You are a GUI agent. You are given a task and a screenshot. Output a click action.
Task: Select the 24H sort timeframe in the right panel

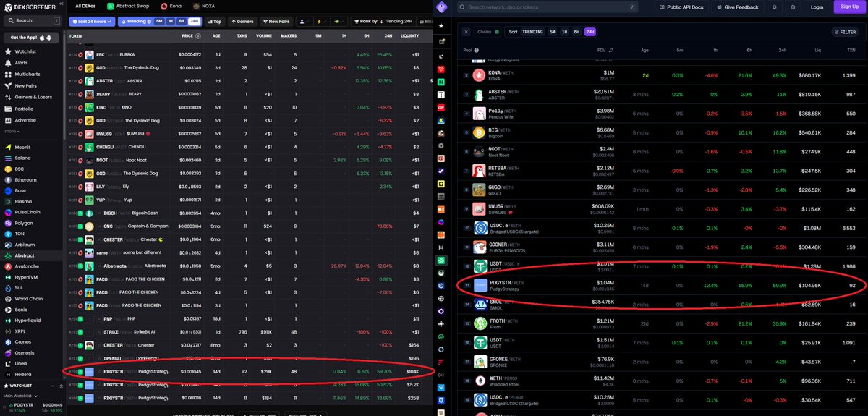point(590,32)
